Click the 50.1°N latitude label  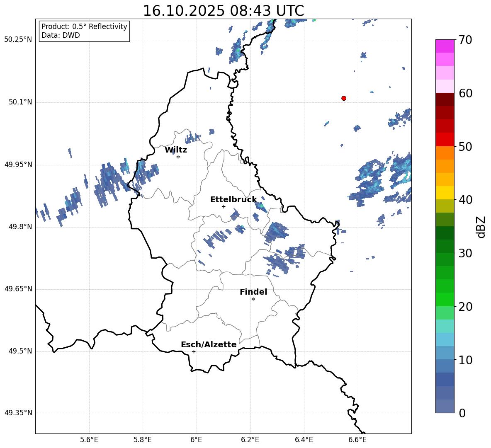click(20, 102)
